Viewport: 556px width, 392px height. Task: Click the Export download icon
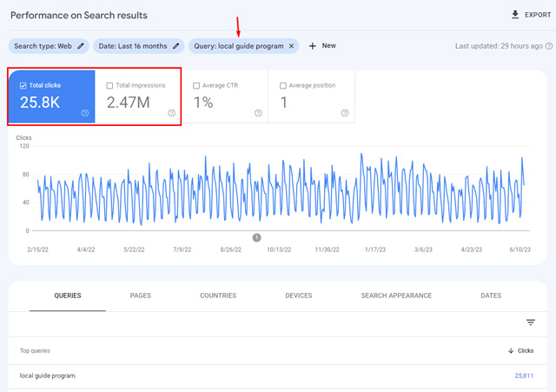click(x=515, y=15)
